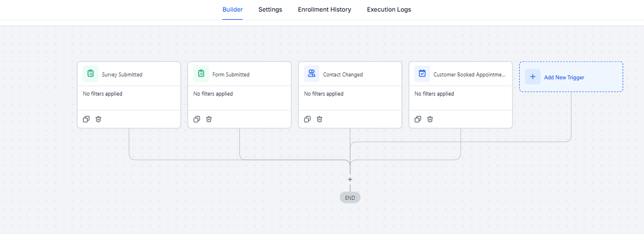644x234 pixels.
Task: Go to Enrollment History tab
Action: point(324,9)
